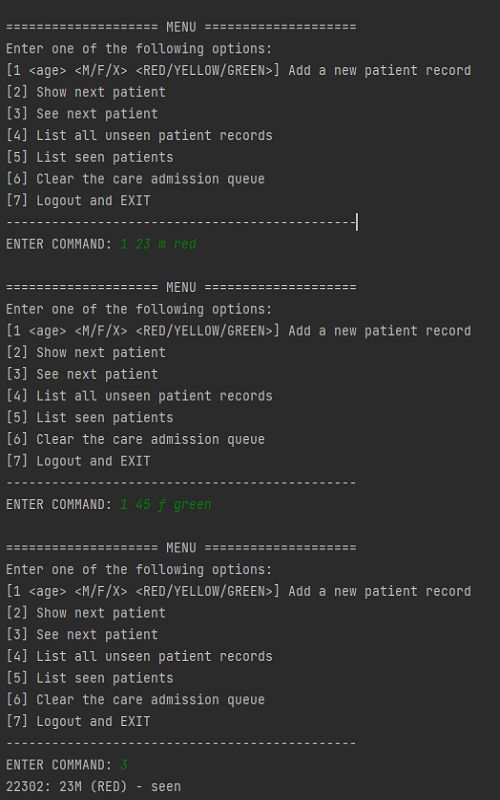Click 'ENTER COMMAND:' label before the '3' input
The image size is (500, 800).
click(59, 765)
